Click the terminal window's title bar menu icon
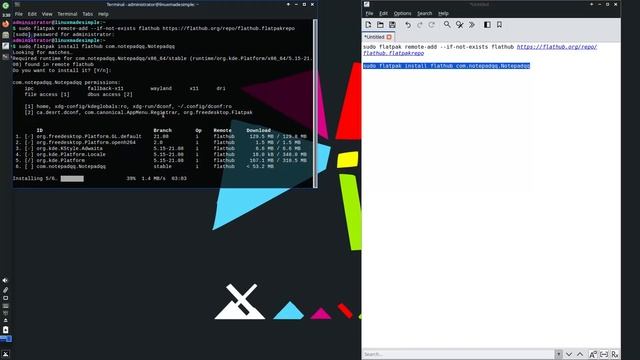The width and height of the screenshot is (640, 360). 17,4
